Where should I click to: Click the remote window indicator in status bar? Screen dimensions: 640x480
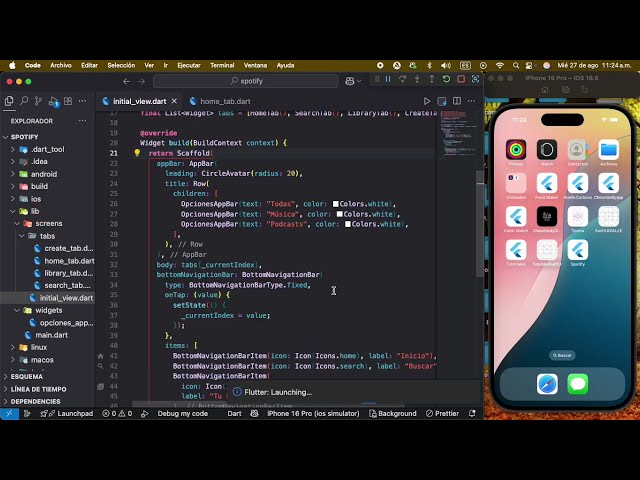(9, 413)
